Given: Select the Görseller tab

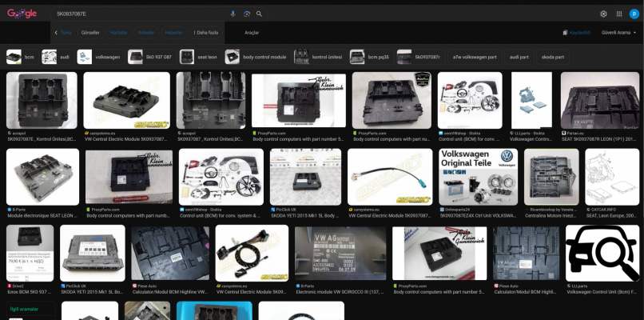Looking at the screenshot, I should (90, 33).
